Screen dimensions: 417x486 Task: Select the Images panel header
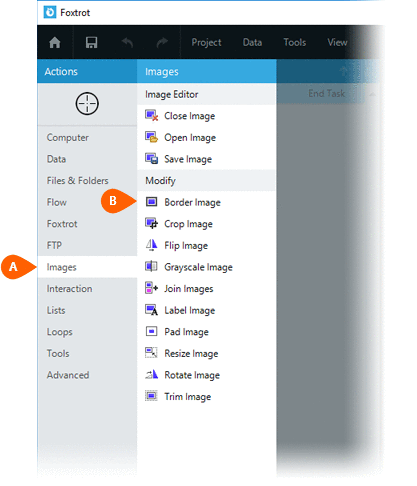tap(207, 71)
